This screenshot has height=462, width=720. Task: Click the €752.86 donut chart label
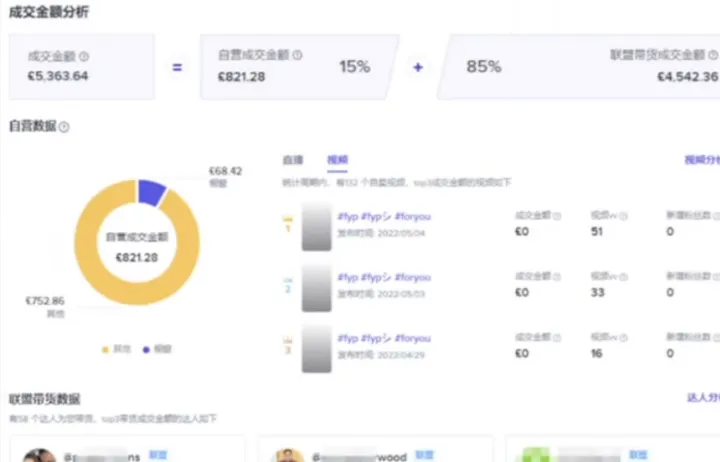pyautogui.click(x=45, y=301)
